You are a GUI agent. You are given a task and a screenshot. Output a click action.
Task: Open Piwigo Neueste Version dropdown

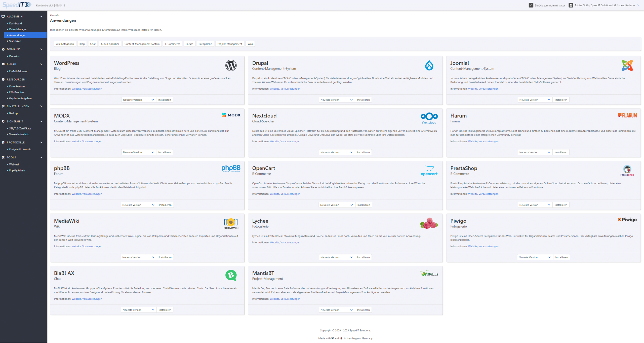coord(535,257)
